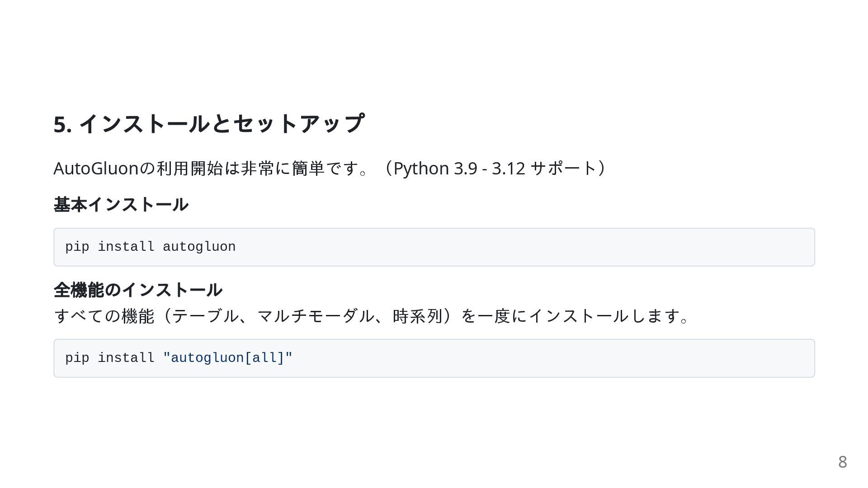Screen dimensions: 868x488
Task: Select the Python 3.9 version text
Action: point(435,169)
